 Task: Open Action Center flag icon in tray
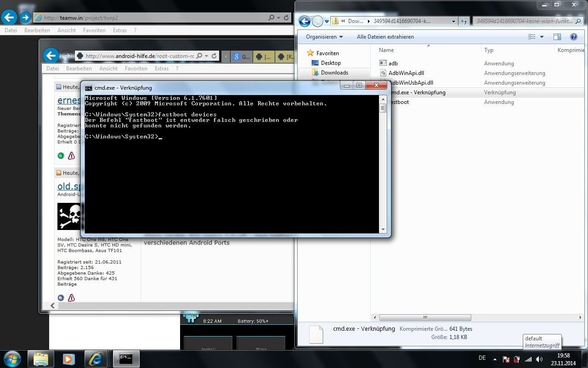pyautogui.click(x=506, y=359)
